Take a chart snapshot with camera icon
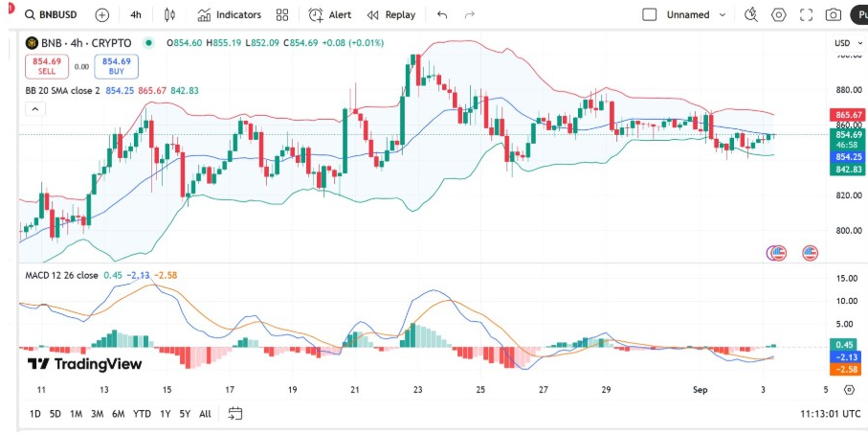This screenshot has width=868, height=434. point(834,15)
